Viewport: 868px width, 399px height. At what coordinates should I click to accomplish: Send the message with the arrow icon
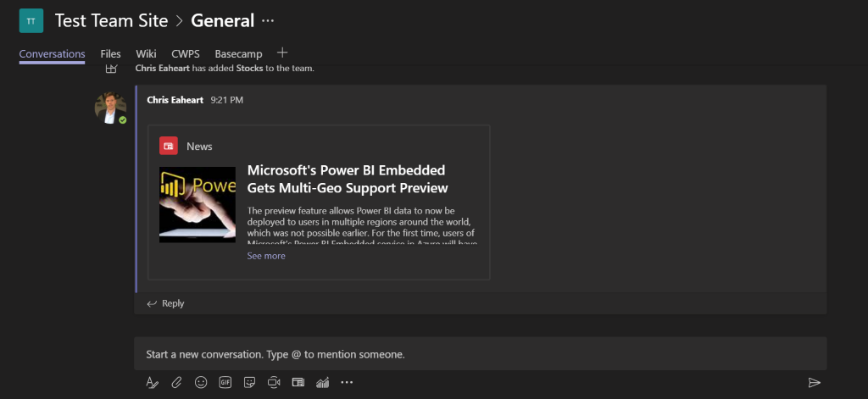coord(814,383)
